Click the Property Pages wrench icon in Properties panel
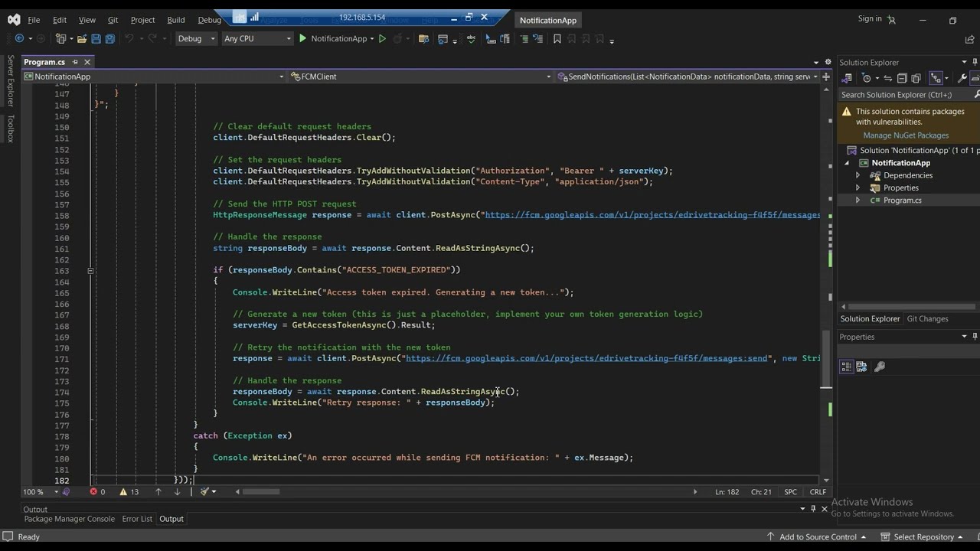The height and width of the screenshot is (551, 980). tap(880, 367)
